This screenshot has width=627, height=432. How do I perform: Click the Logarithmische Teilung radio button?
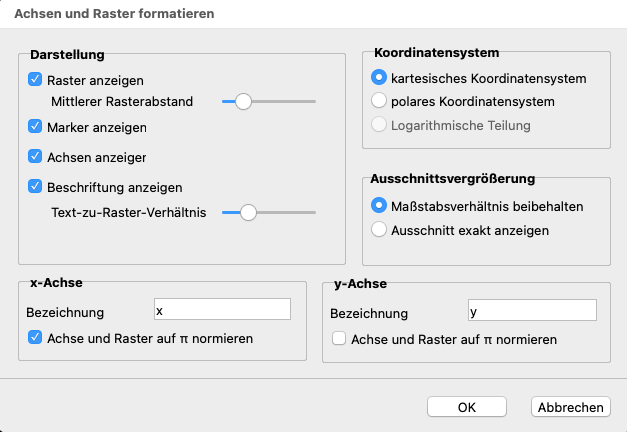(379, 125)
